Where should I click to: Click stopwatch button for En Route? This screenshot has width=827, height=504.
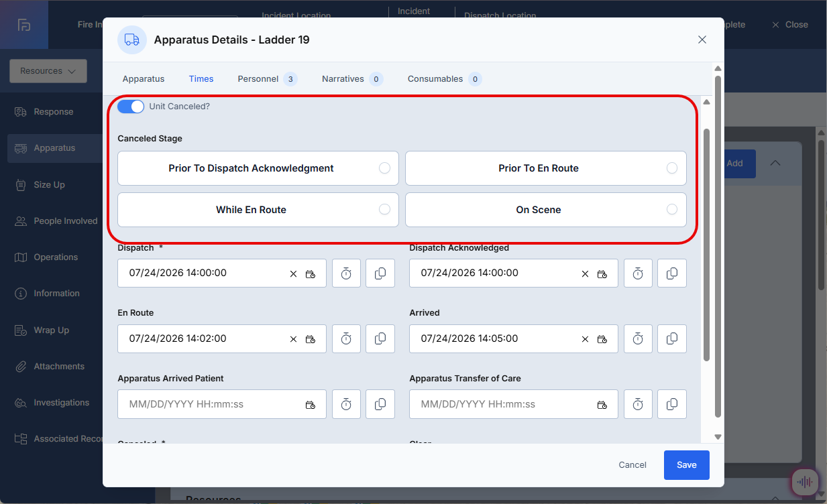point(346,339)
